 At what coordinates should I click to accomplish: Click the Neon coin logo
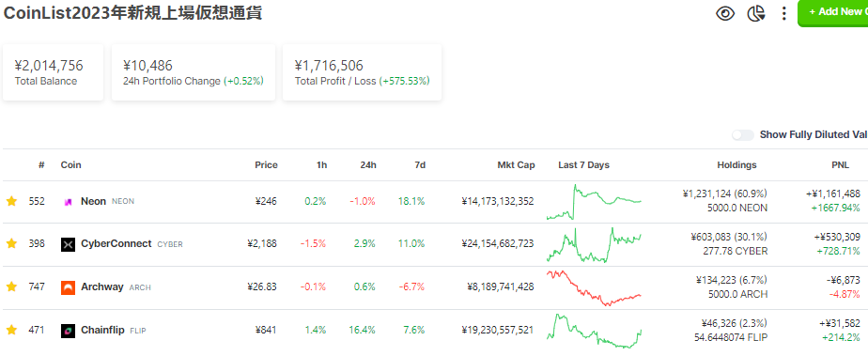click(x=68, y=202)
